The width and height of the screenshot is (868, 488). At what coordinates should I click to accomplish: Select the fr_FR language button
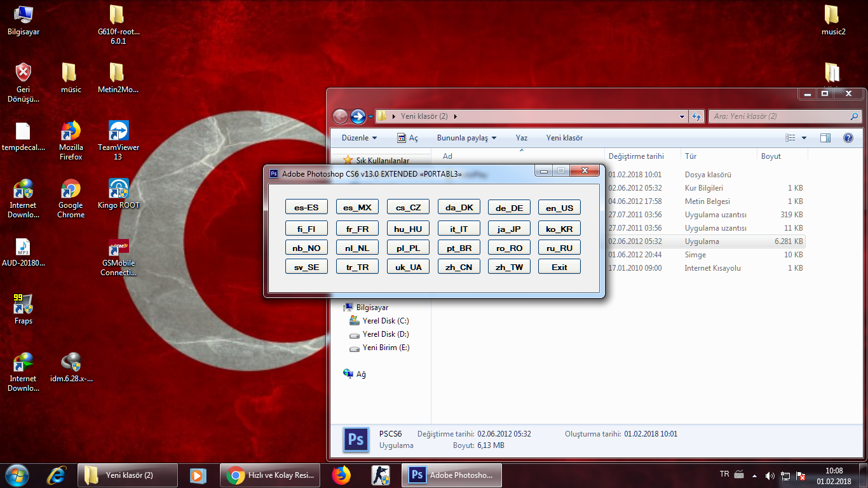(x=357, y=229)
